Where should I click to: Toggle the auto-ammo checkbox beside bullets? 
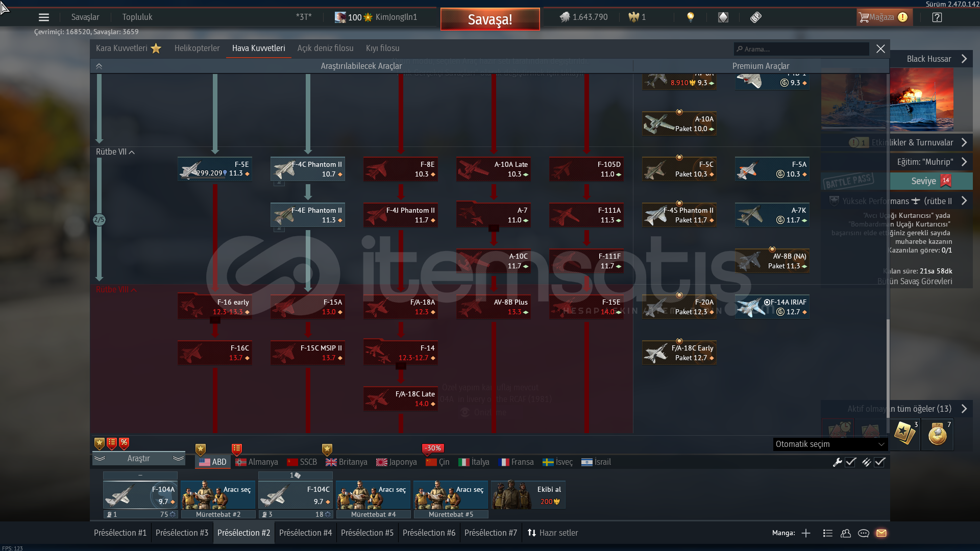pyautogui.click(x=879, y=462)
